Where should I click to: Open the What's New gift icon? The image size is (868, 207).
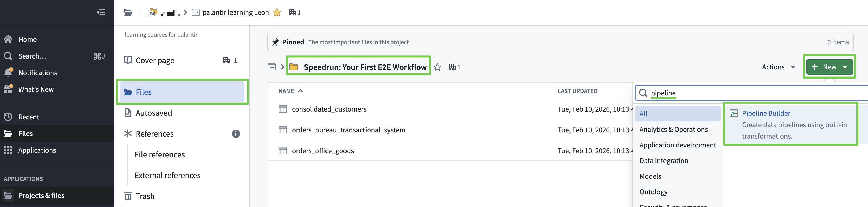[x=8, y=89]
